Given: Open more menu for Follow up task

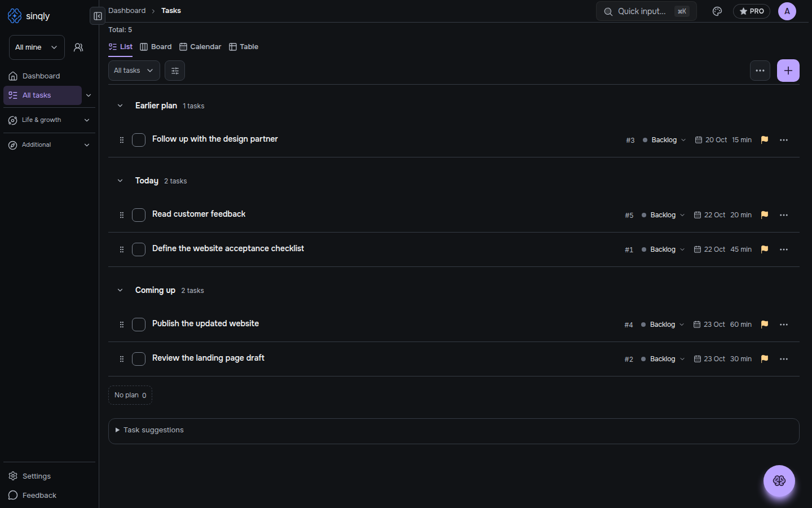Looking at the screenshot, I should click(x=784, y=140).
